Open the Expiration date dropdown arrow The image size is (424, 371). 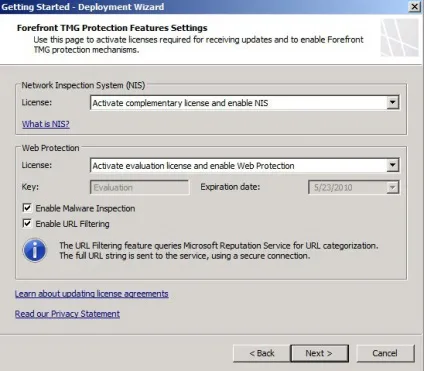(393, 187)
